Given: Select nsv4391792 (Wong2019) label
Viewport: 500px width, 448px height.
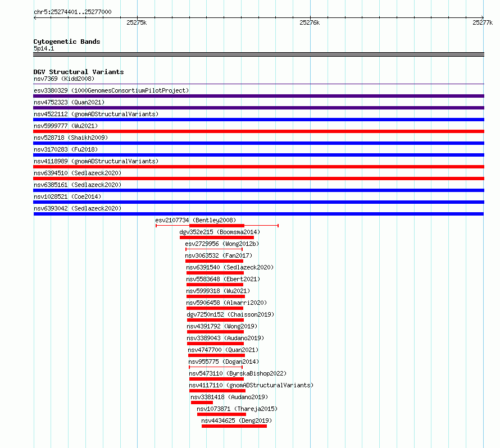Looking at the screenshot, I should [x=222, y=326].
